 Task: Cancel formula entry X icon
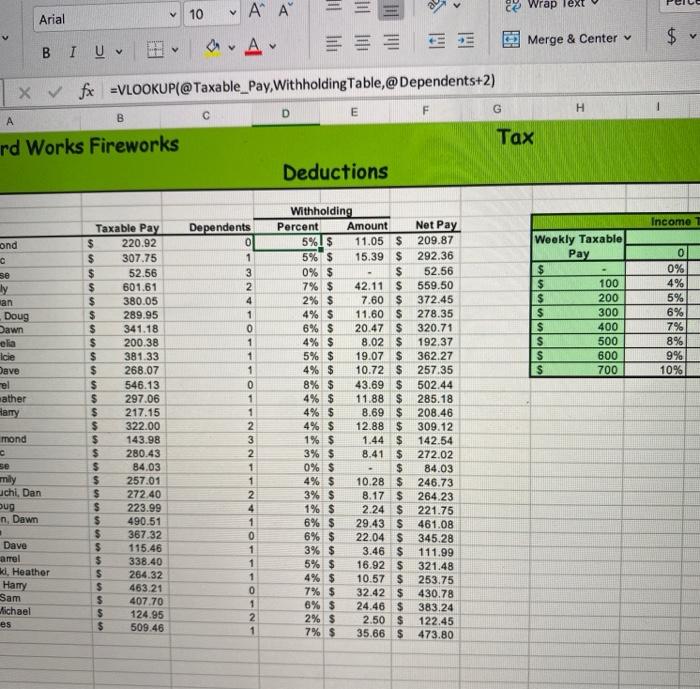tap(25, 93)
